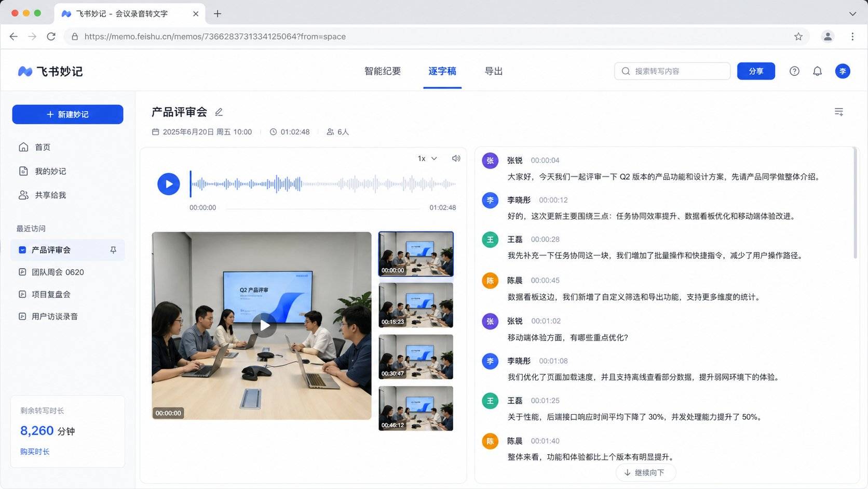
Task: Play the audio with the blue play button
Action: (169, 184)
